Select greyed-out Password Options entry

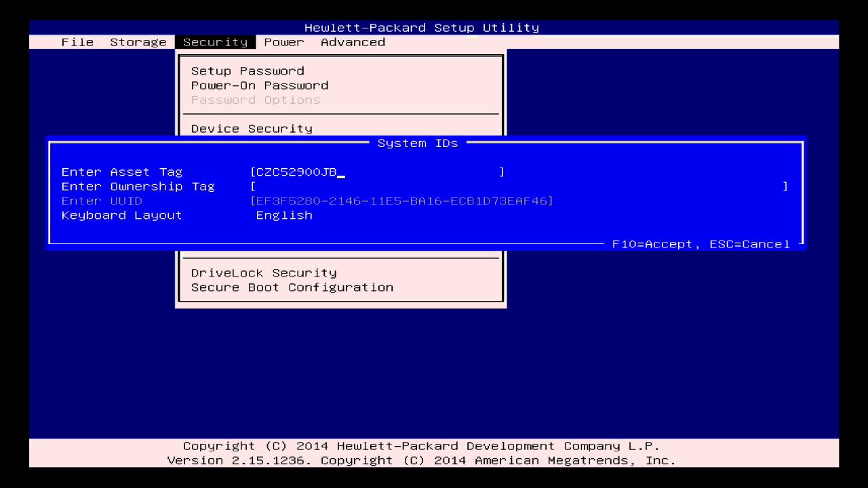coord(256,100)
